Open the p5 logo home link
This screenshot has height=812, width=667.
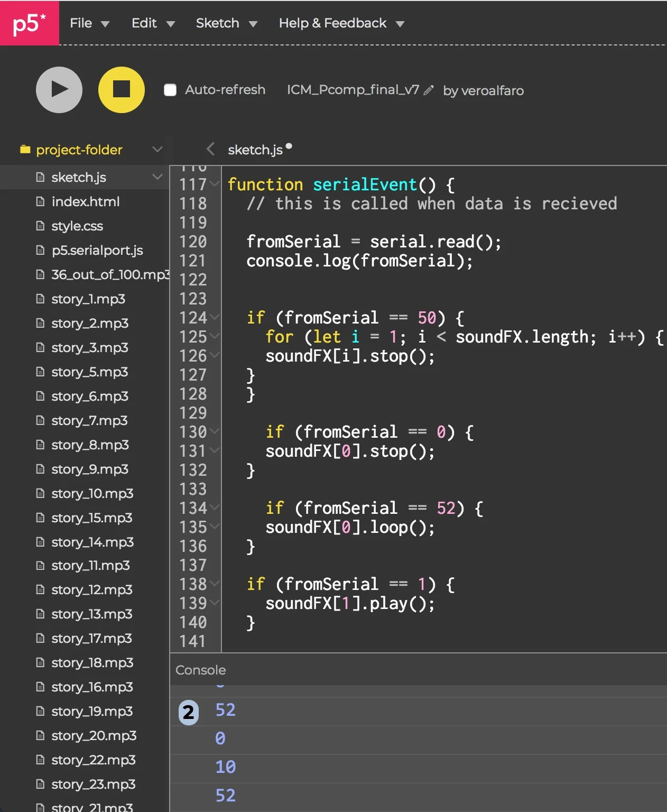[x=30, y=23]
